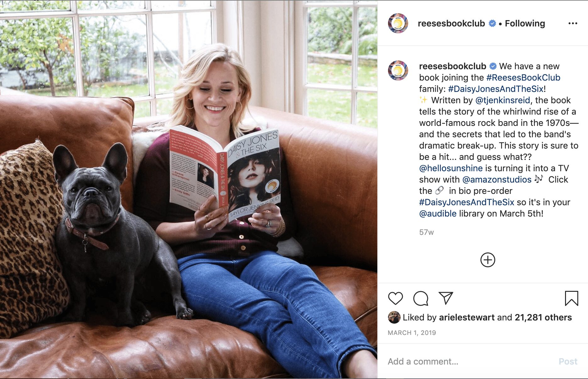Save the post with the bookmark icon
The image size is (588, 379).
click(571, 298)
